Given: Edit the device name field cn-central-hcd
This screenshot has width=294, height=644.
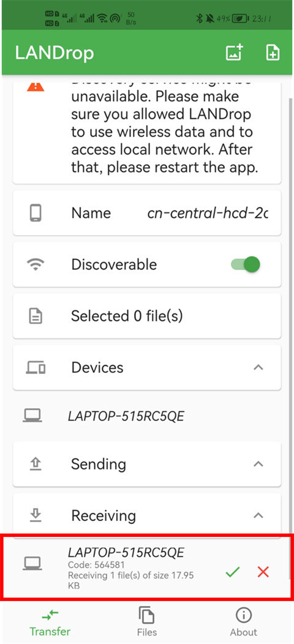Looking at the screenshot, I should point(207,213).
